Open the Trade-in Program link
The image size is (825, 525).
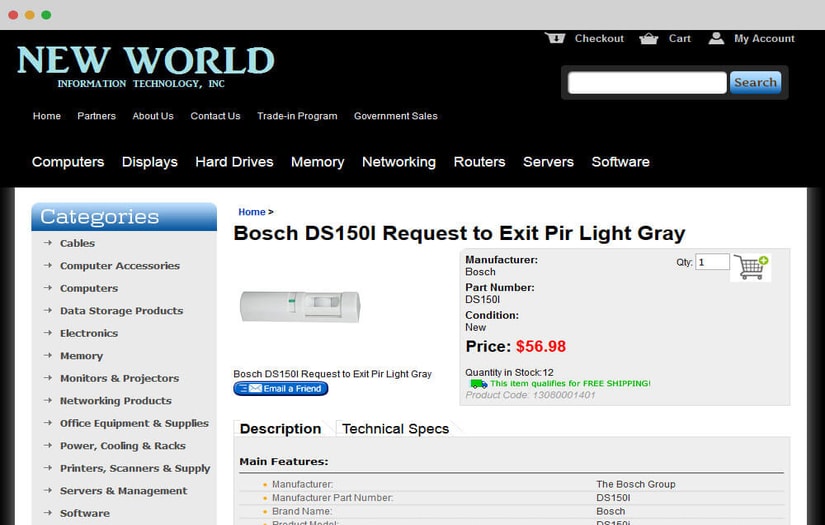coord(297,116)
